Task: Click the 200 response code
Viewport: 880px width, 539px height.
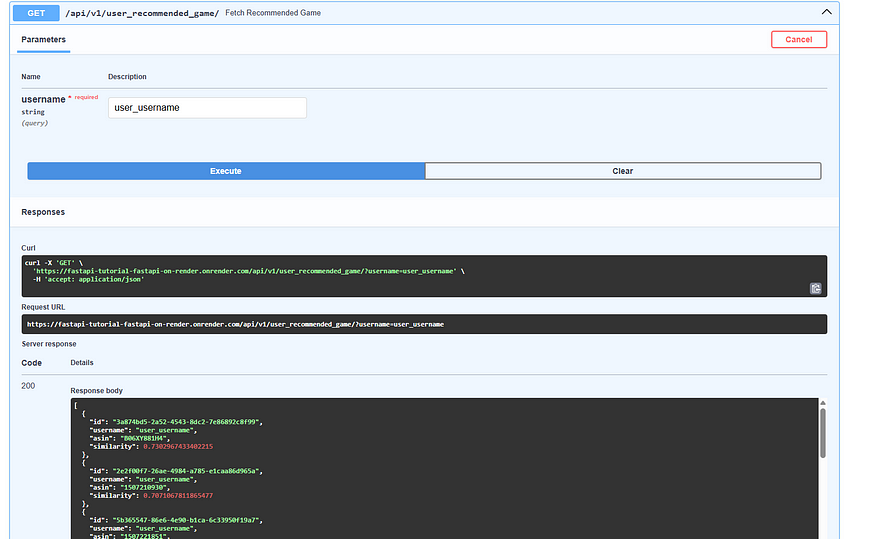Action: click(x=30, y=386)
